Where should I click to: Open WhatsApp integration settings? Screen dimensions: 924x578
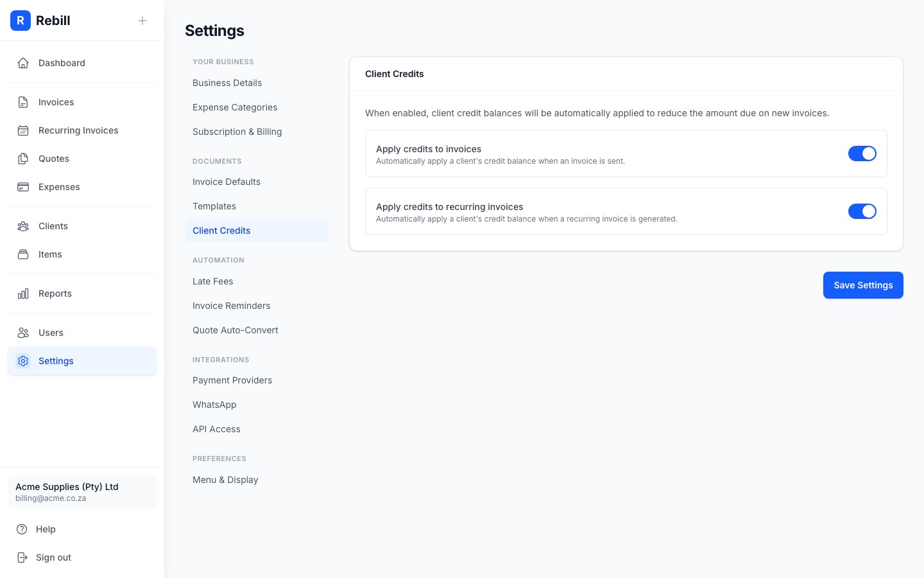(214, 405)
